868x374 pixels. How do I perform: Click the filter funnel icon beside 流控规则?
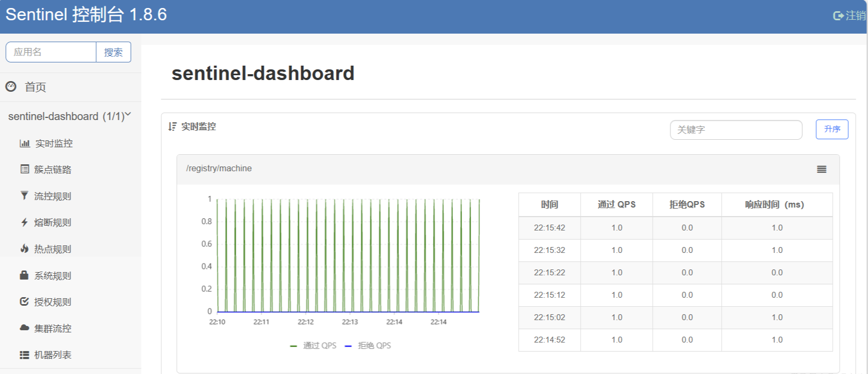point(25,196)
